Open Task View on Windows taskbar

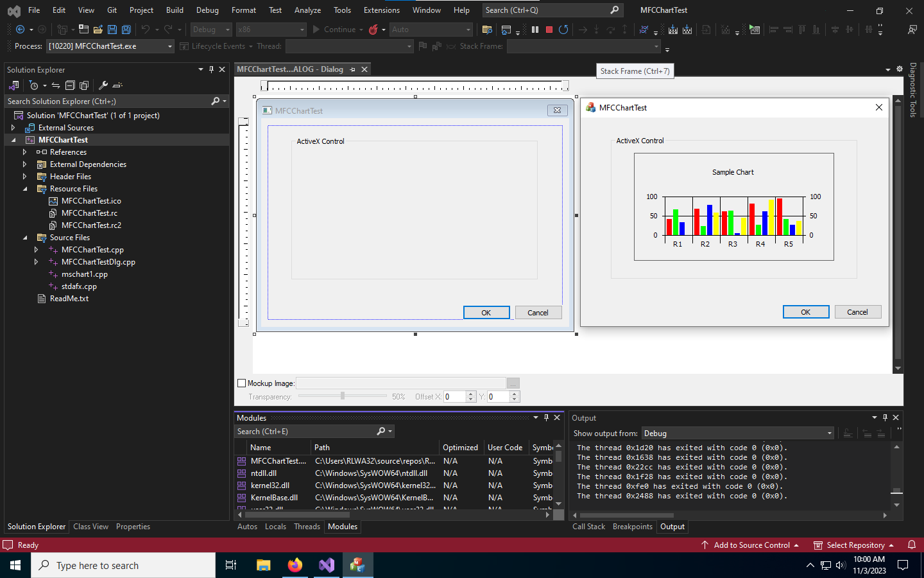[x=231, y=565]
